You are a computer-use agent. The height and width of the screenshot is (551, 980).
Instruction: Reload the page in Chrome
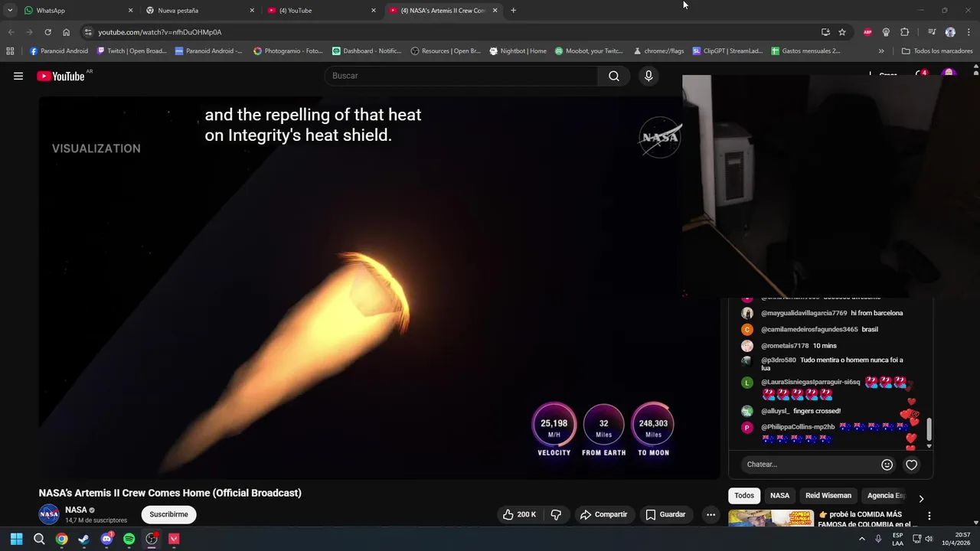pyautogui.click(x=47, y=32)
